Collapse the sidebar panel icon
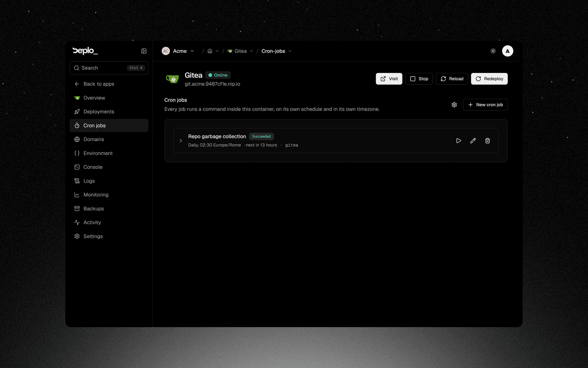Image resolution: width=588 pixels, height=368 pixels. tap(144, 51)
